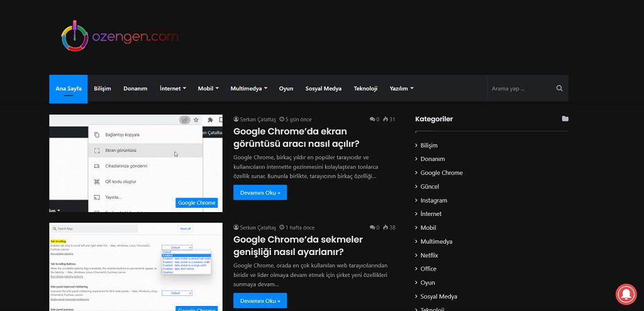
Task: Click Devamını Oku on the screenshot article
Action: pyautogui.click(x=260, y=193)
